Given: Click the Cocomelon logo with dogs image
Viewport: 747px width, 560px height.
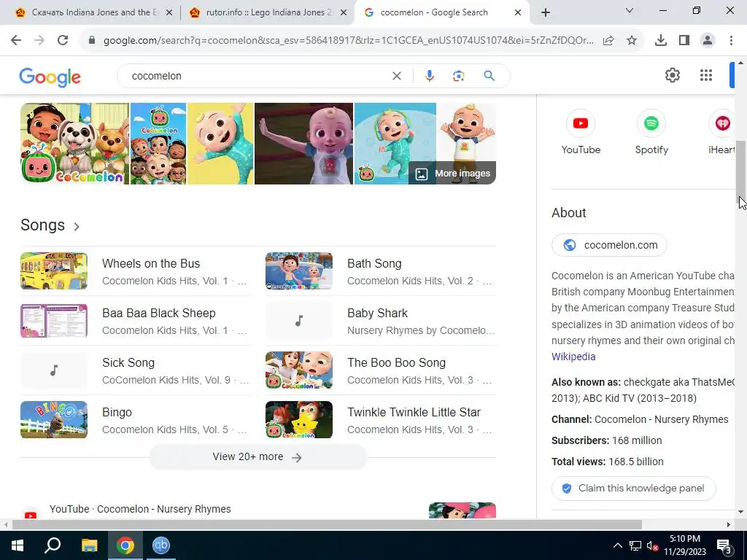Looking at the screenshot, I should pyautogui.click(x=75, y=144).
